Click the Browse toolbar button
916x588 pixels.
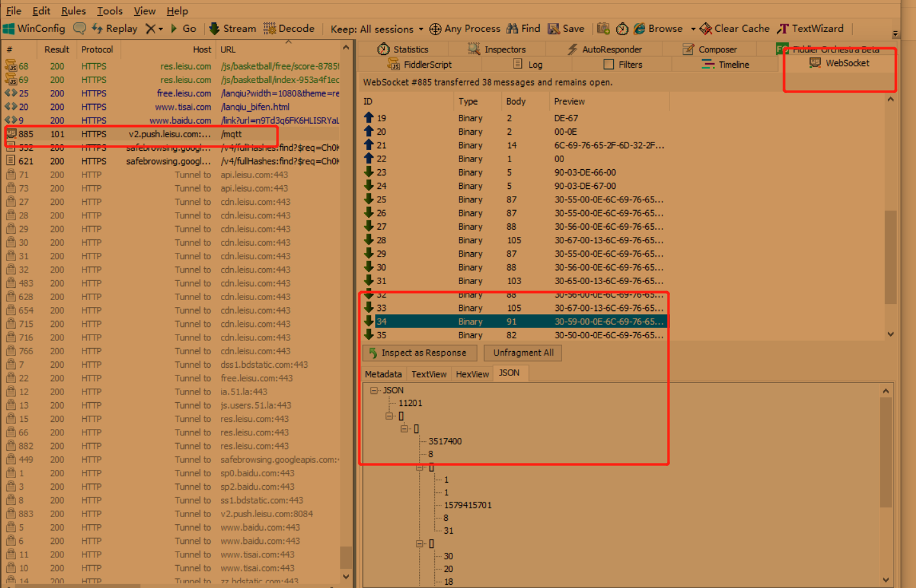pyautogui.click(x=658, y=29)
